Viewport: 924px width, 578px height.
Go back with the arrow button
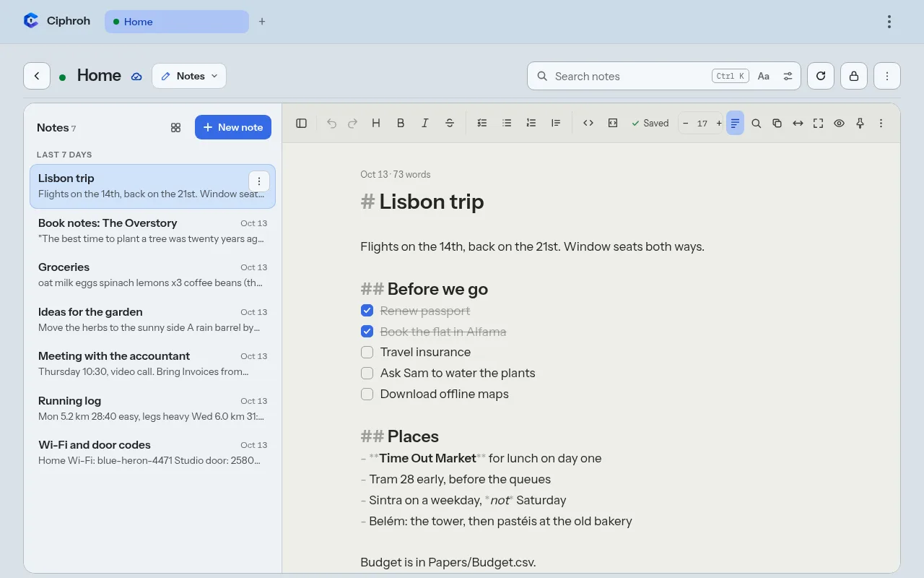coord(37,76)
